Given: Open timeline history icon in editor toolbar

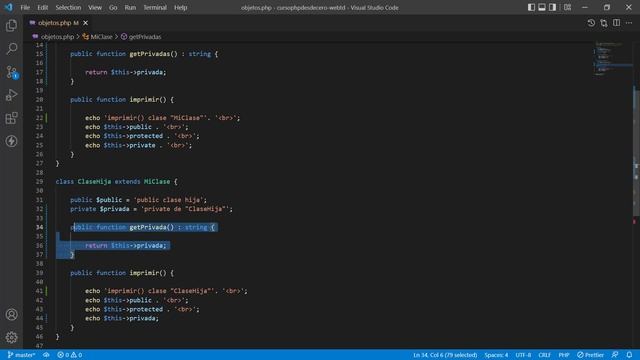Looking at the screenshot, I should pos(591,23).
